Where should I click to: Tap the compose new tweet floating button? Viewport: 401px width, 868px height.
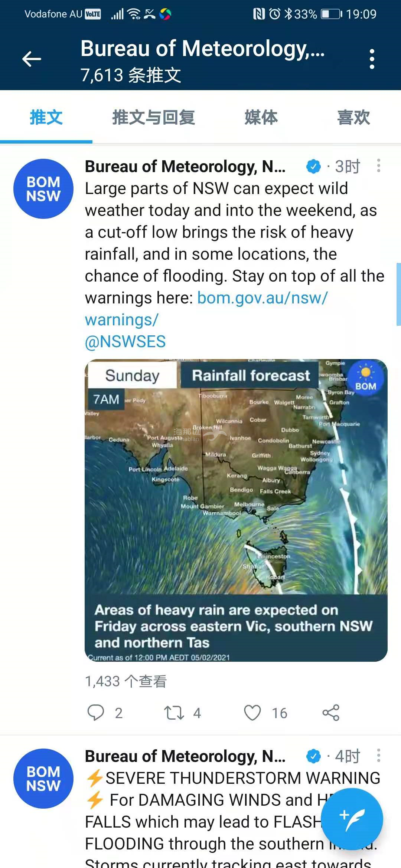(x=352, y=819)
